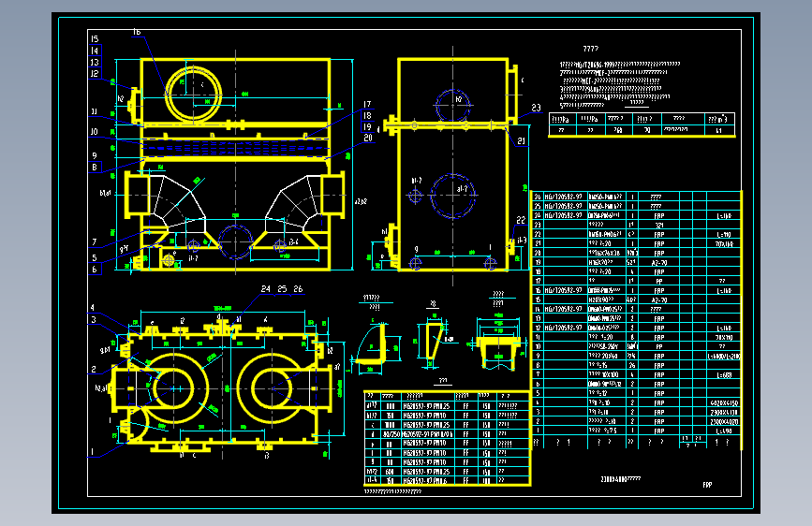Screen dimensions: 812x526
Task: Click part callout 12 beside the front view
Action: pyautogui.click(x=95, y=74)
